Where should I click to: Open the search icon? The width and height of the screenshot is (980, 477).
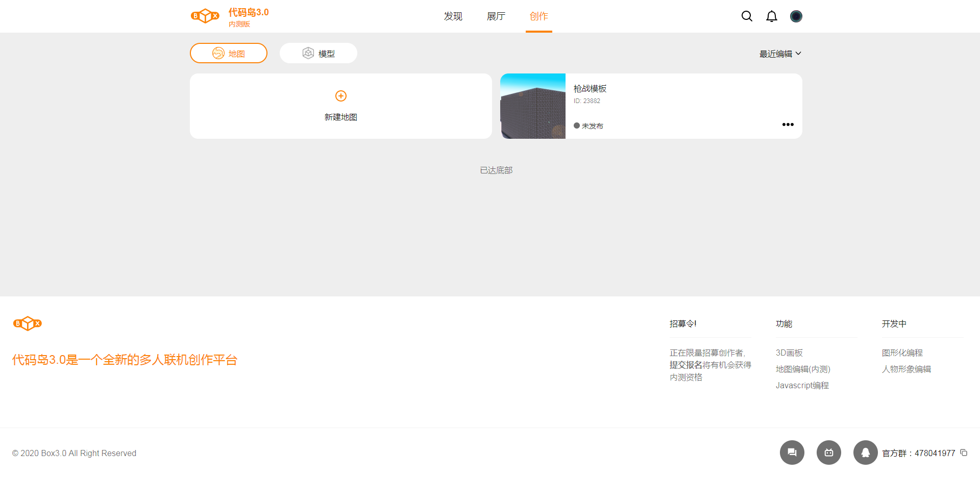[x=747, y=16]
